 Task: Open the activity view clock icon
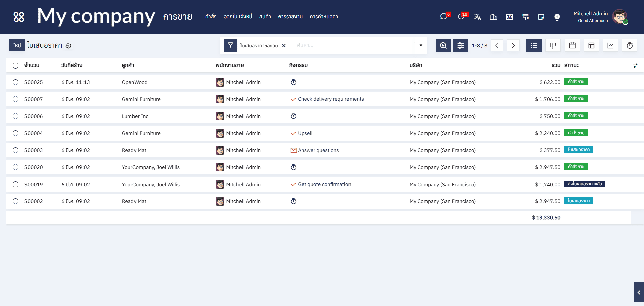point(630,45)
